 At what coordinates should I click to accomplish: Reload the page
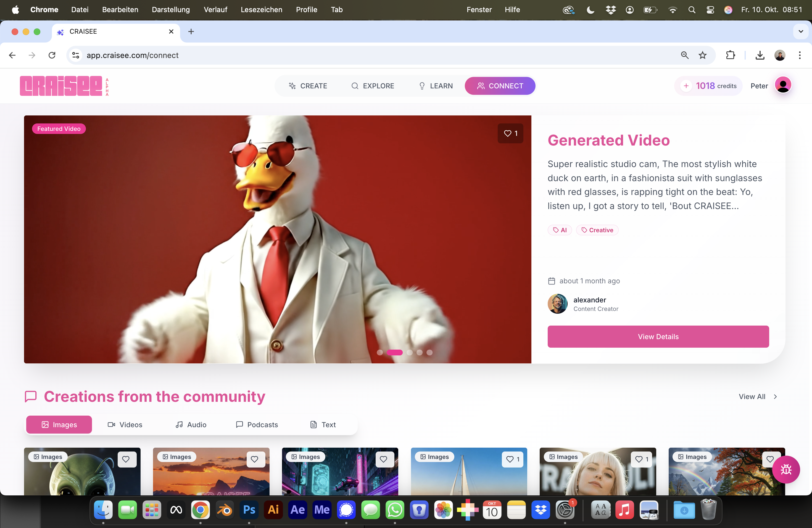point(52,55)
